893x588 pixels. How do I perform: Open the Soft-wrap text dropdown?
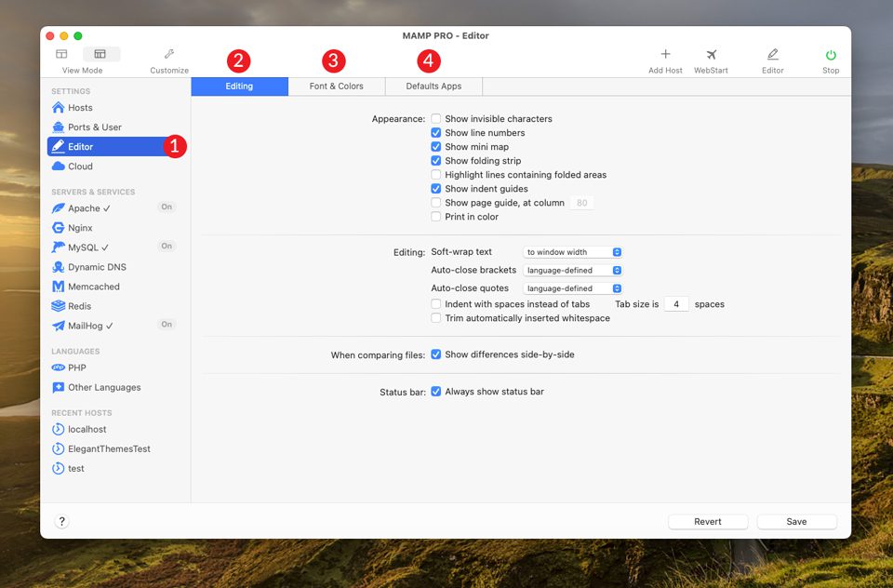click(x=572, y=251)
